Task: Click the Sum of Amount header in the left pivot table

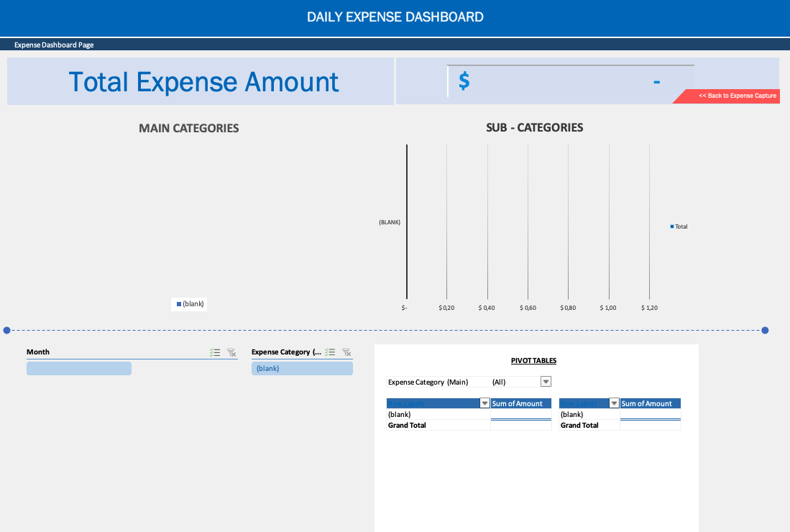Action: pyautogui.click(x=520, y=403)
